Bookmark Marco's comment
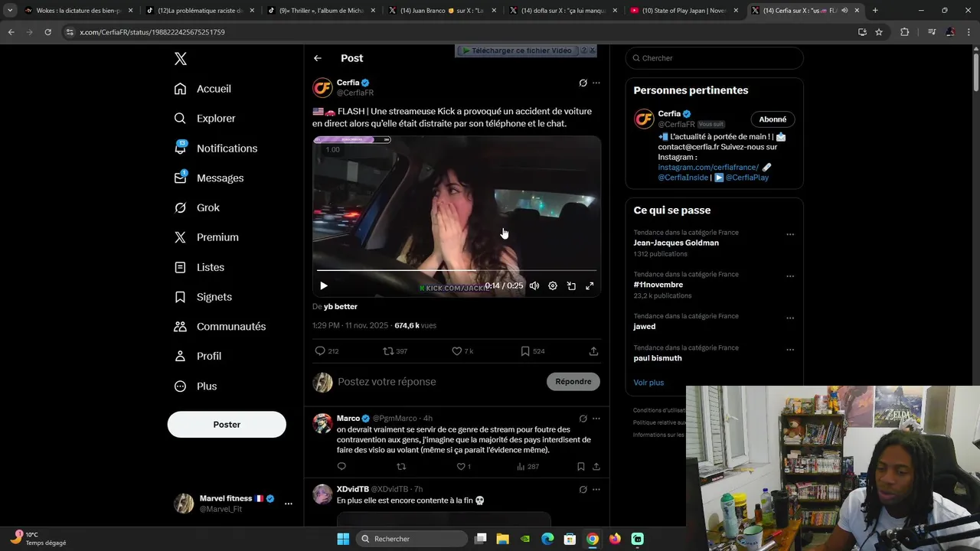This screenshot has height=551, width=980. click(x=581, y=467)
